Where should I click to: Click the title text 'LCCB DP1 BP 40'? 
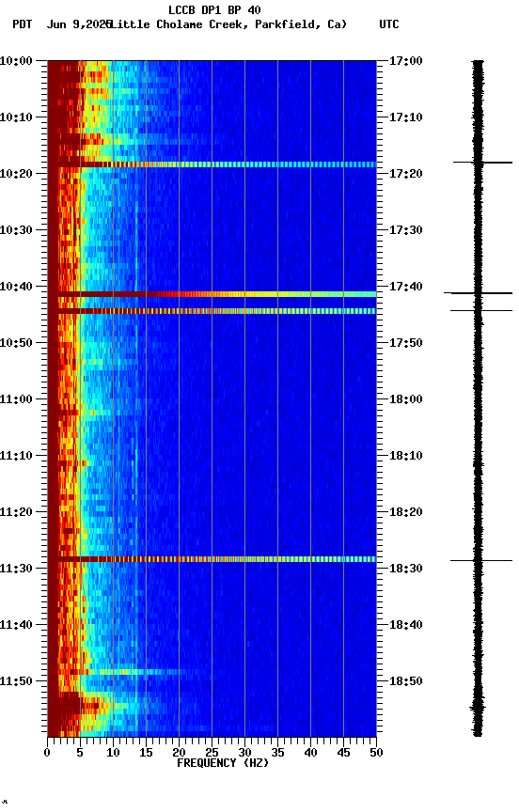pos(214,9)
